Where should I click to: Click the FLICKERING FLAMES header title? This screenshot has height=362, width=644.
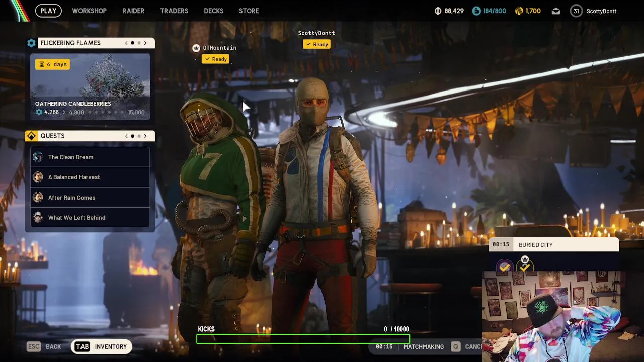[x=70, y=43]
